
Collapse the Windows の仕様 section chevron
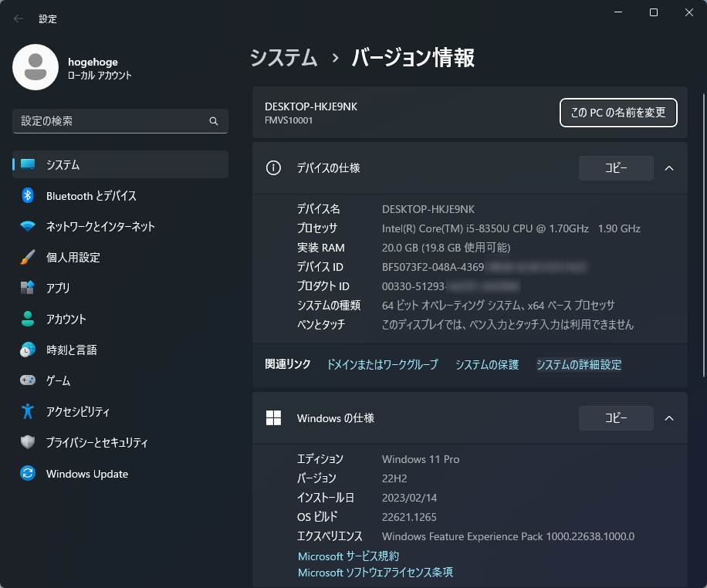point(669,418)
